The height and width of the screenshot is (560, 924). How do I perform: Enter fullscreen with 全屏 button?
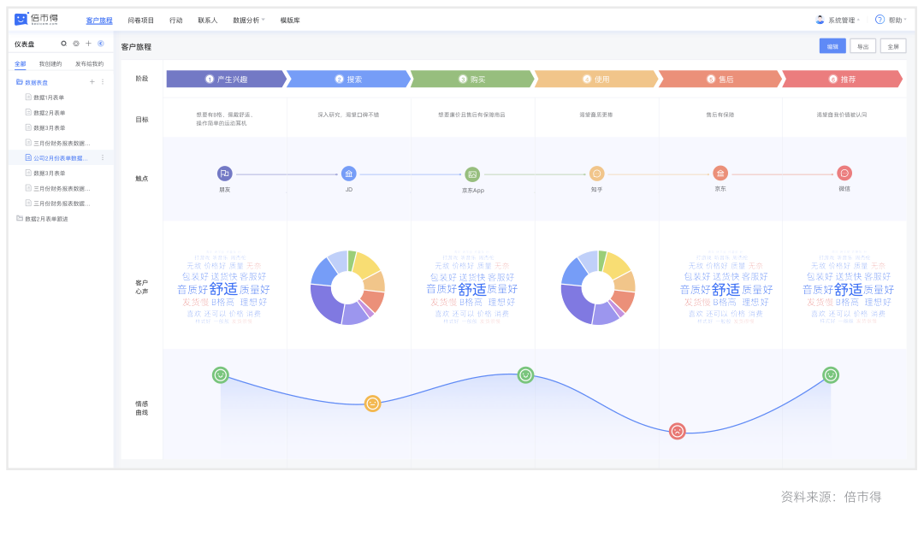tap(893, 46)
